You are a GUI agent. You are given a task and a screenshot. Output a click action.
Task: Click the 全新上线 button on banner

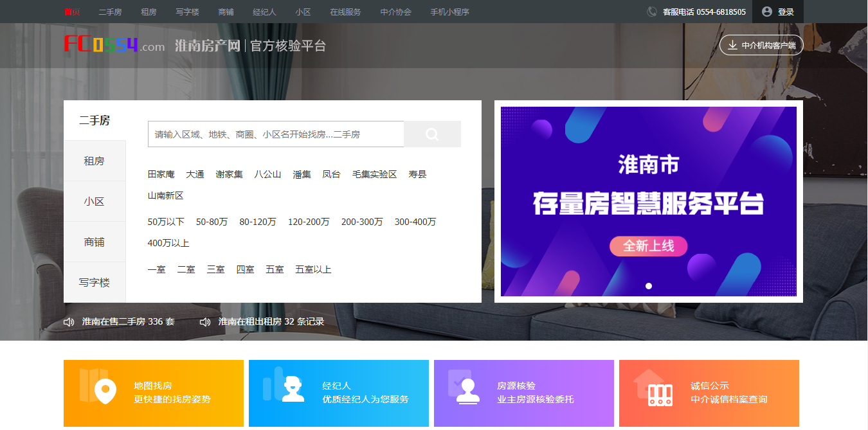tap(649, 246)
